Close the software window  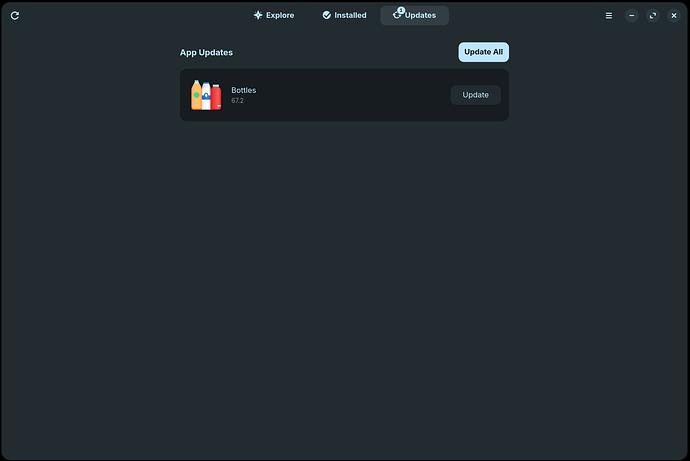pyautogui.click(x=674, y=16)
